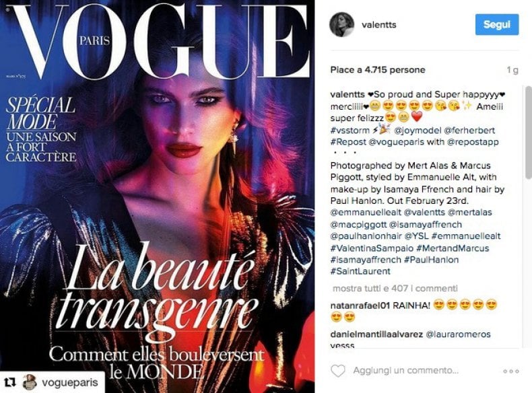532x393 pixels.
Task: Click the repost arrows icon on the cover
Action: point(11,382)
